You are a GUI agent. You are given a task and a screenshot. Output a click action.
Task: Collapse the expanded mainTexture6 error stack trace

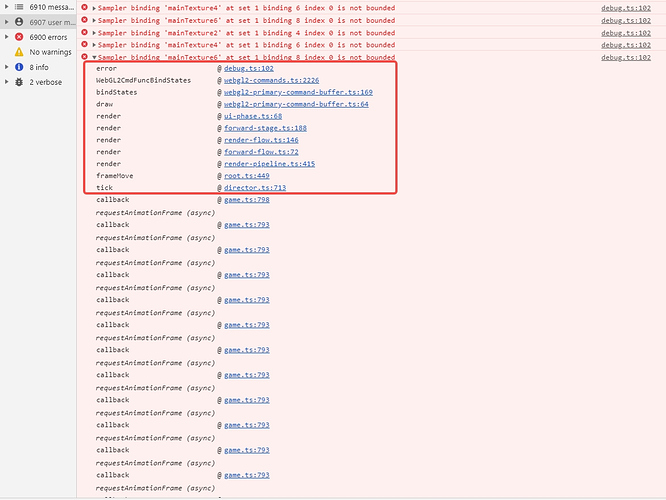94,57
